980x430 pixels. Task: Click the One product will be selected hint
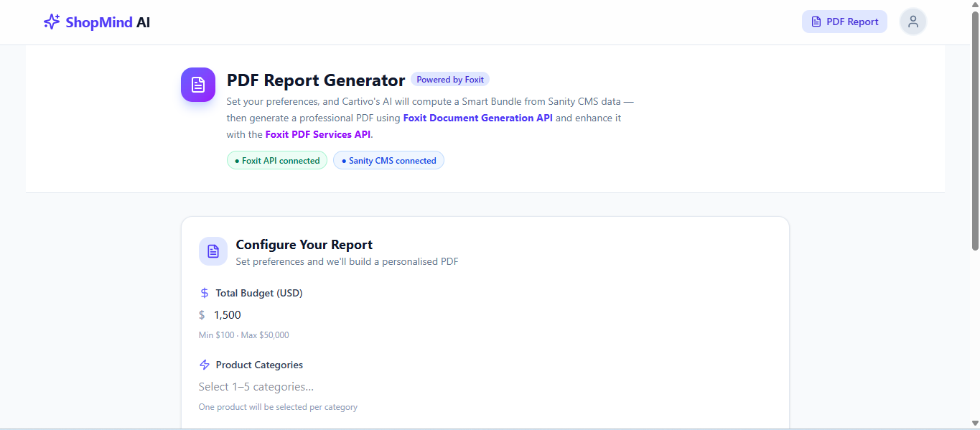[x=278, y=407]
